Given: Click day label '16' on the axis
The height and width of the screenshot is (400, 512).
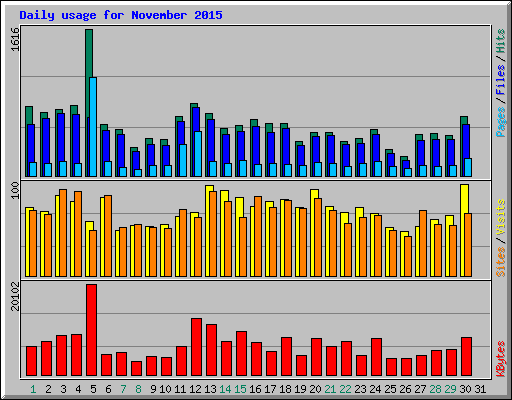Looking at the screenshot, I should click(x=255, y=389).
